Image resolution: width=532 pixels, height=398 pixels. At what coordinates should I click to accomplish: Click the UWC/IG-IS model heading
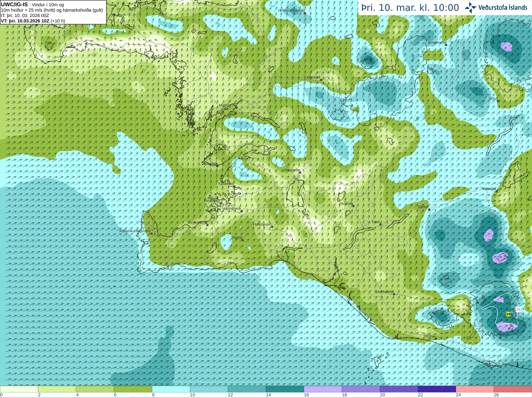point(14,4)
